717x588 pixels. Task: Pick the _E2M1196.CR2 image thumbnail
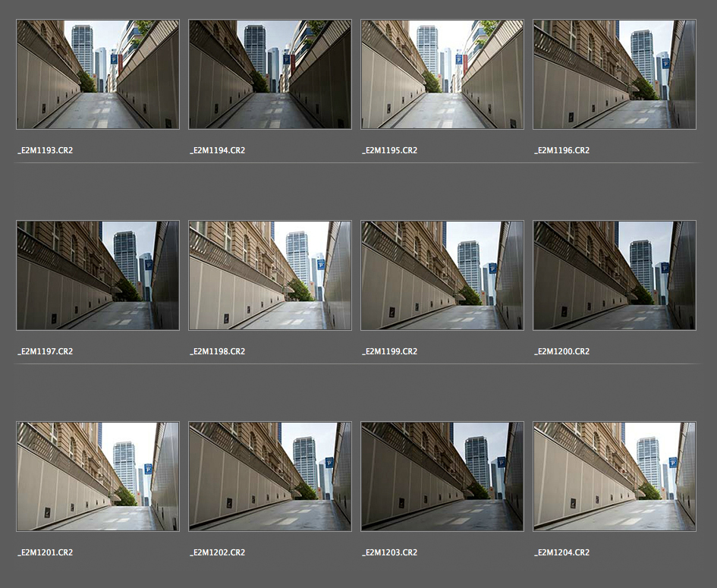click(615, 74)
